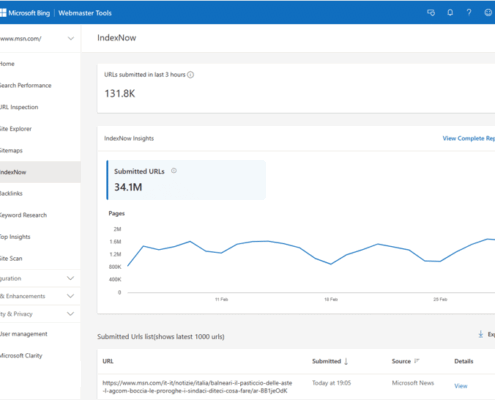Click the export download arrow icon
Image resolution: width=495 pixels, height=400 pixels.
[481, 334]
